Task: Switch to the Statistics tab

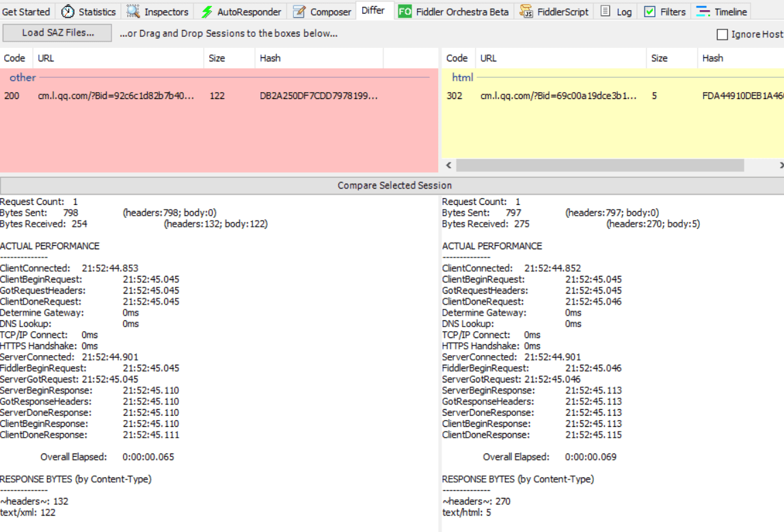Action: (88, 12)
